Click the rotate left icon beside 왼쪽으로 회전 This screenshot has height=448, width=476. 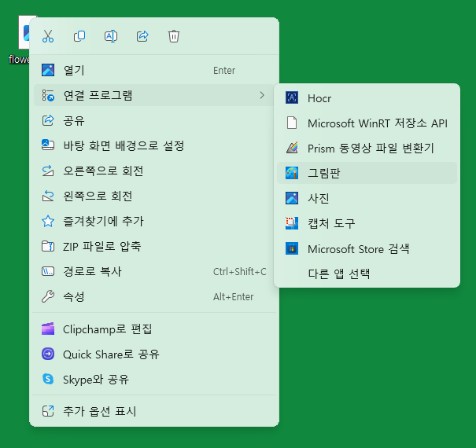point(48,196)
